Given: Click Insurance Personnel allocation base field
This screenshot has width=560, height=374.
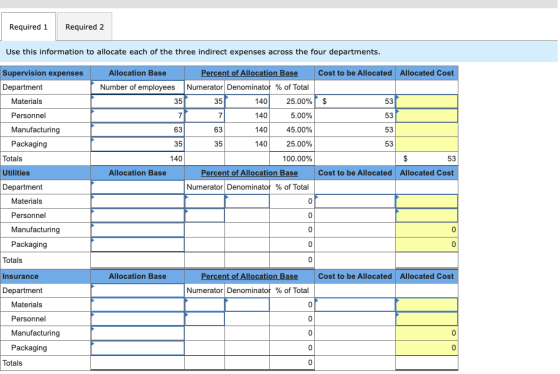Looking at the screenshot, I should point(138,319).
